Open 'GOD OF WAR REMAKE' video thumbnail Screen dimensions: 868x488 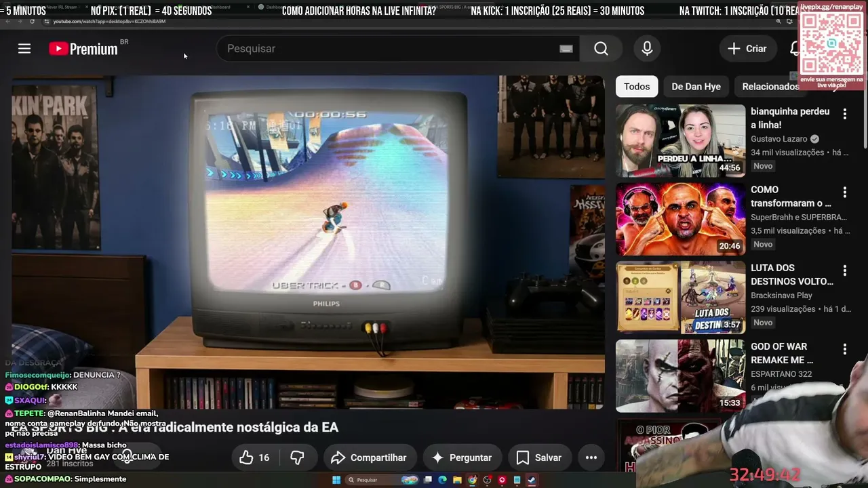click(680, 376)
